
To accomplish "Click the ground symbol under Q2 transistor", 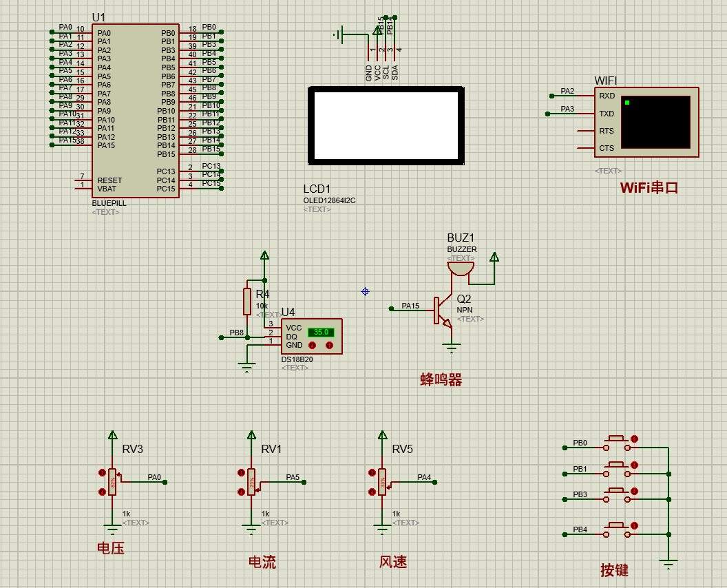I will 452,347.
